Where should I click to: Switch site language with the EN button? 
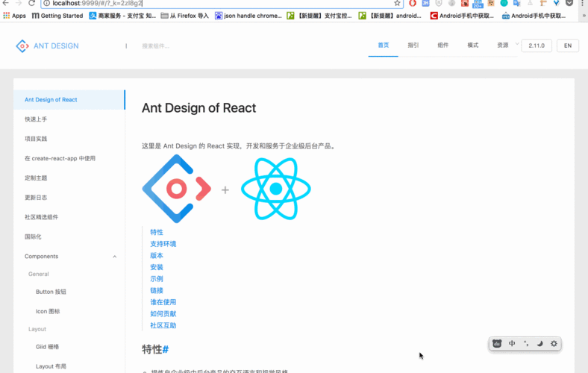[x=568, y=46]
